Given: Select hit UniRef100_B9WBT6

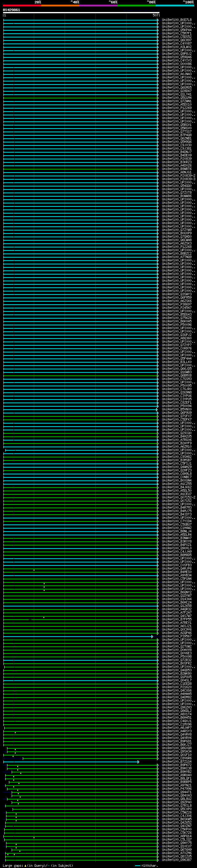Looking at the screenshot, I should pos(176,169).
